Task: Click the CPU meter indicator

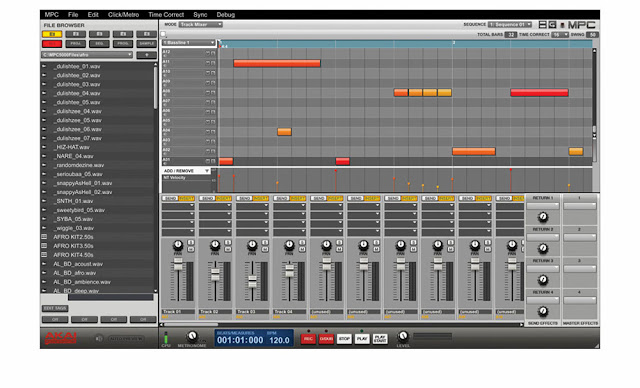Action: tap(166, 337)
